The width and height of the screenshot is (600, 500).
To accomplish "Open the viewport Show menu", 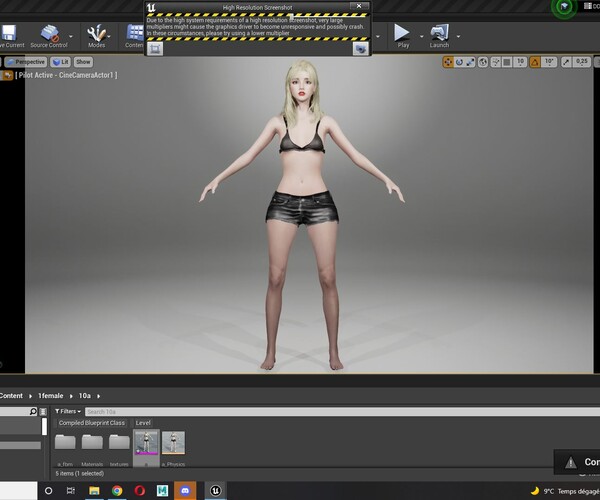I will pos(83,62).
